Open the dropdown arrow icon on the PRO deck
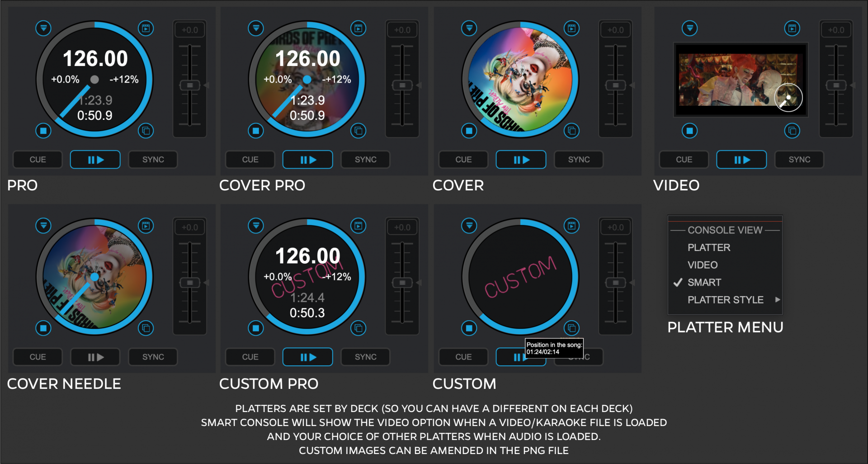Viewport: 868px width, 464px height. [43, 28]
